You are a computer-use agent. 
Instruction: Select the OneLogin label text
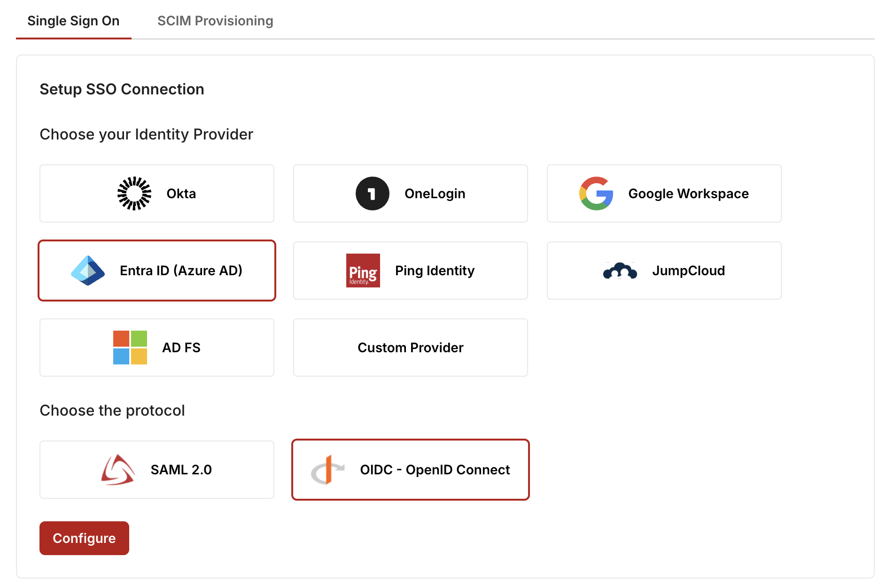(x=435, y=193)
